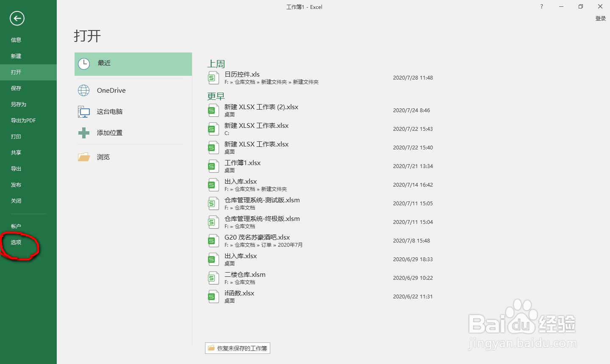The image size is (610, 364).
Task: Open the 新建 page
Action: coord(28,56)
